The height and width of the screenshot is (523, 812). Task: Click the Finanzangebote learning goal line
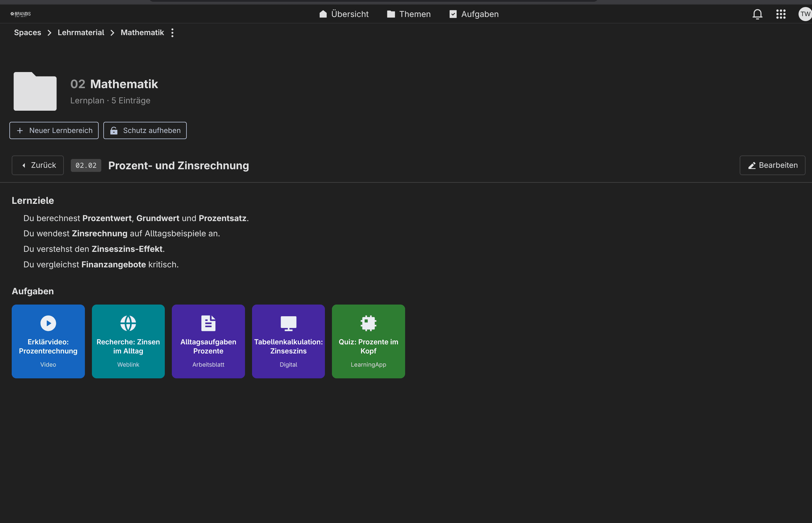click(101, 264)
